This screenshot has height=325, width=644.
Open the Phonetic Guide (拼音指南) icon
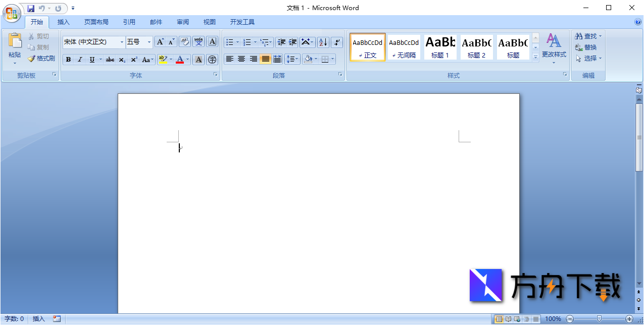[x=199, y=41]
